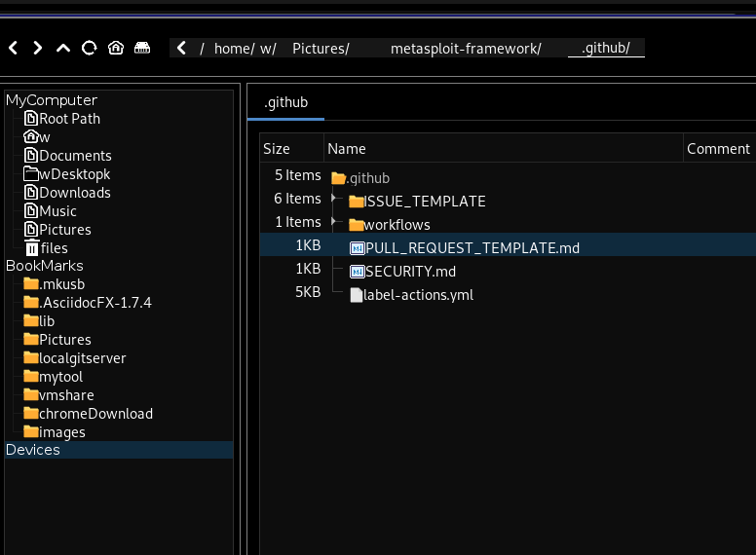Select the ISSUE_TEMPLATE folder name
Screen dimensions: 756x555
tap(425, 202)
